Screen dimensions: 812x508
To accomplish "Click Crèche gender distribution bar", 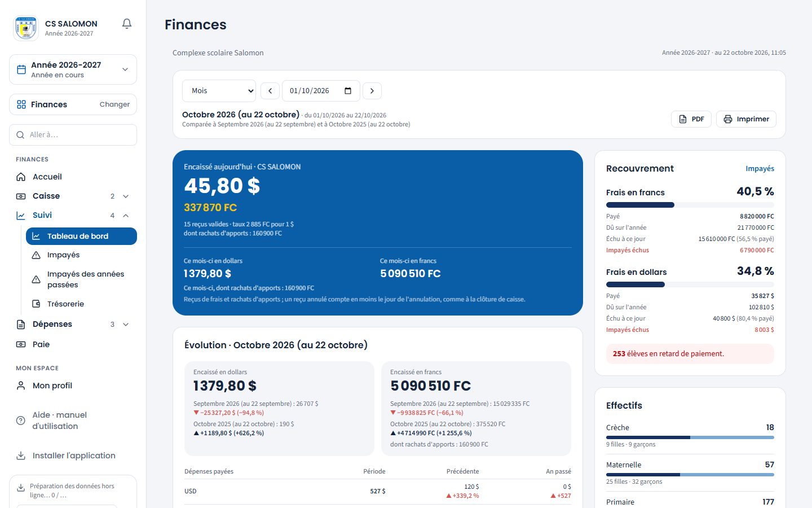I will click(690, 437).
